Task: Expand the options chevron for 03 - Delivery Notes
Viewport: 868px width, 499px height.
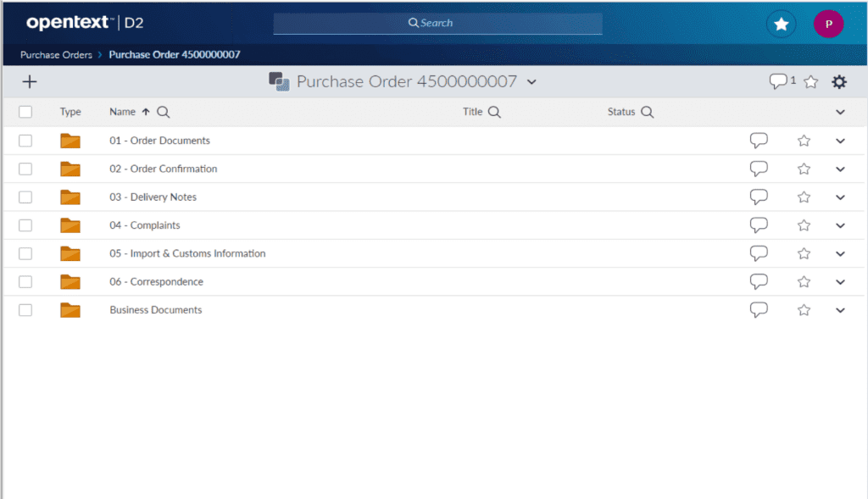Action: 840,197
